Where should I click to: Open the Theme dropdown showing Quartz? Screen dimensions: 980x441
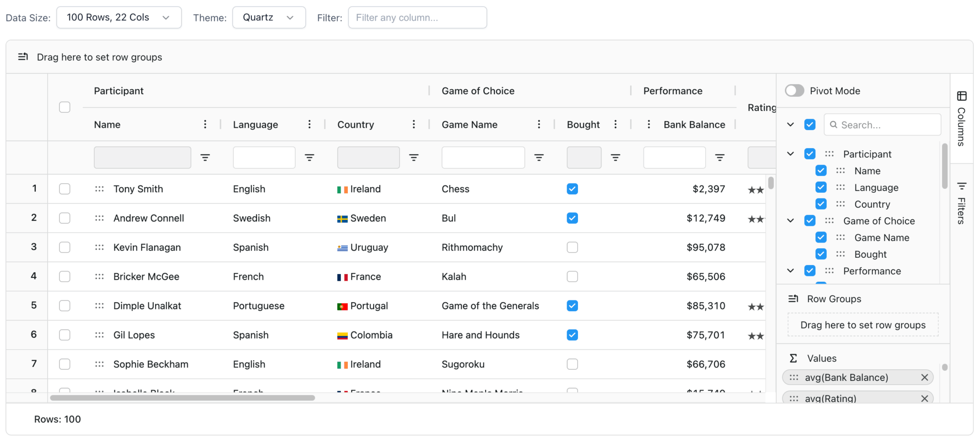(268, 18)
